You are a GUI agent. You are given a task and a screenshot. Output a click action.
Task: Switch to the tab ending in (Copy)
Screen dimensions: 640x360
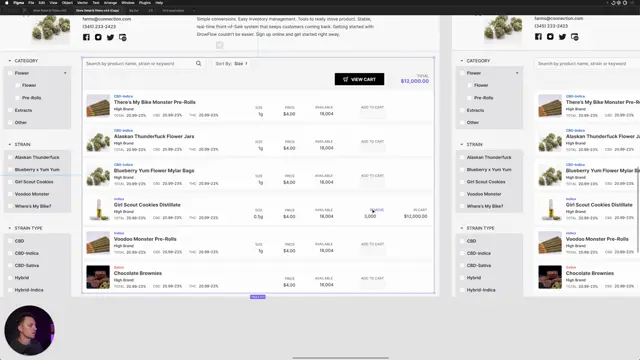97,11
